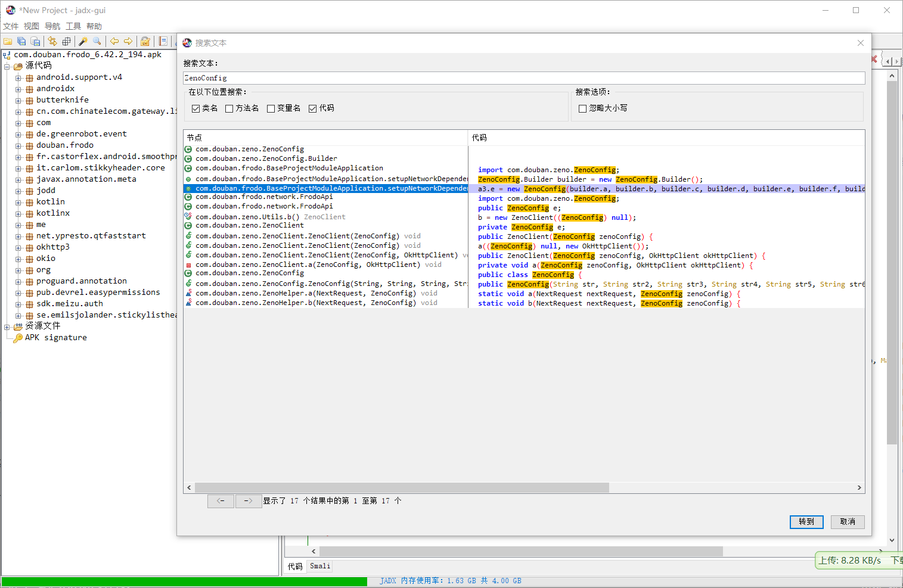Select the pub.devrel.easypermissions package
The image size is (903, 588).
click(x=98, y=293)
